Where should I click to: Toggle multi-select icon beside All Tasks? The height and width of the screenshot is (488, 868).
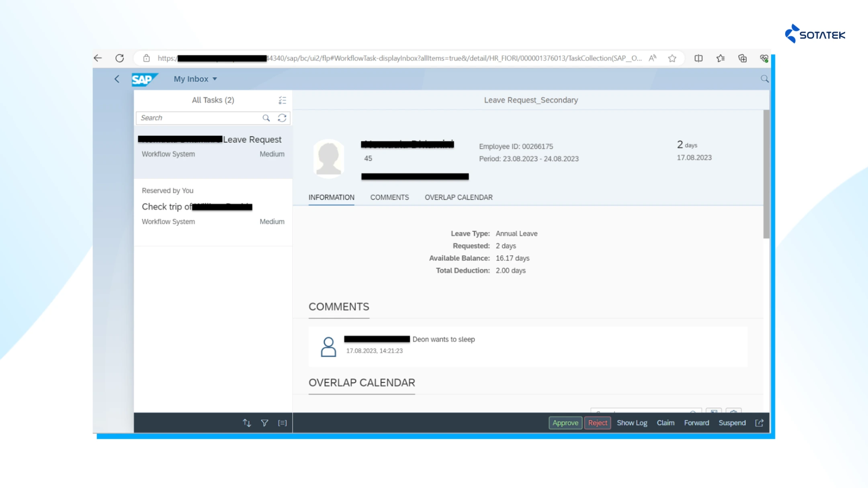(x=283, y=100)
